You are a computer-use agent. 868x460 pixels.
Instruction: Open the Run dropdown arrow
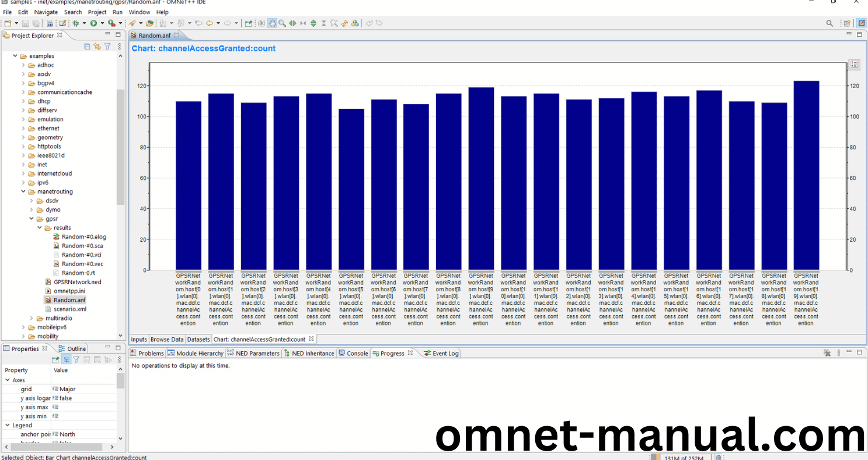[x=102, y=23]
